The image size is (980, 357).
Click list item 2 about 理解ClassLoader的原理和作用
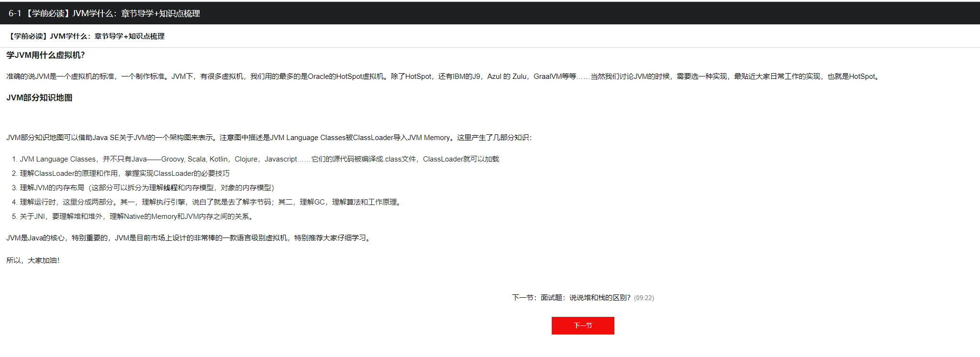[124, 173]
